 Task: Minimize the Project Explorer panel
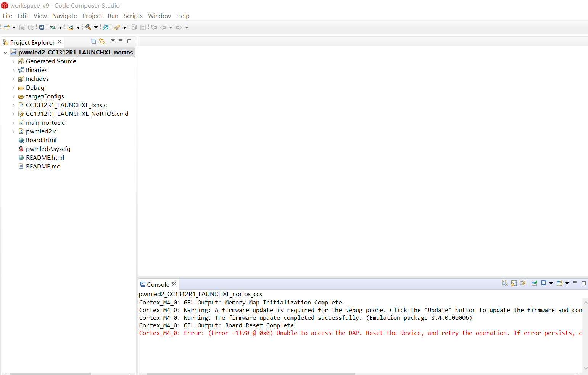point(120,40)
